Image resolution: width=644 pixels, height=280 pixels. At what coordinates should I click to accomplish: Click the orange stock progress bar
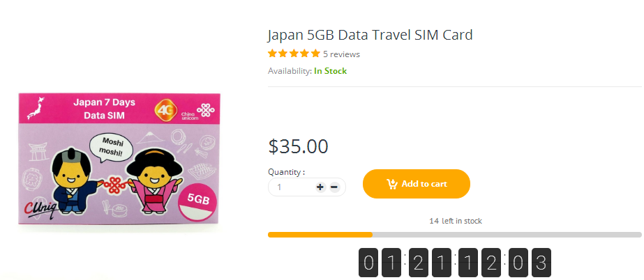(x=320, y=235)
